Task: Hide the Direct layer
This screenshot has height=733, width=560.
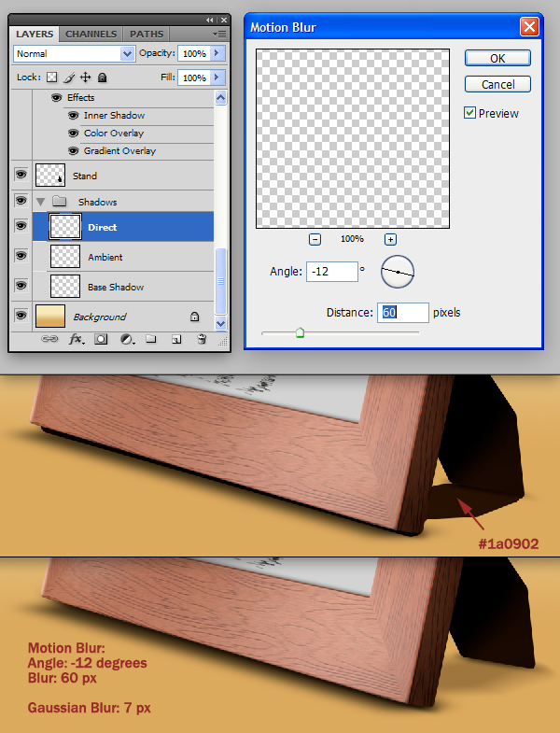Action: coord(21,226)
